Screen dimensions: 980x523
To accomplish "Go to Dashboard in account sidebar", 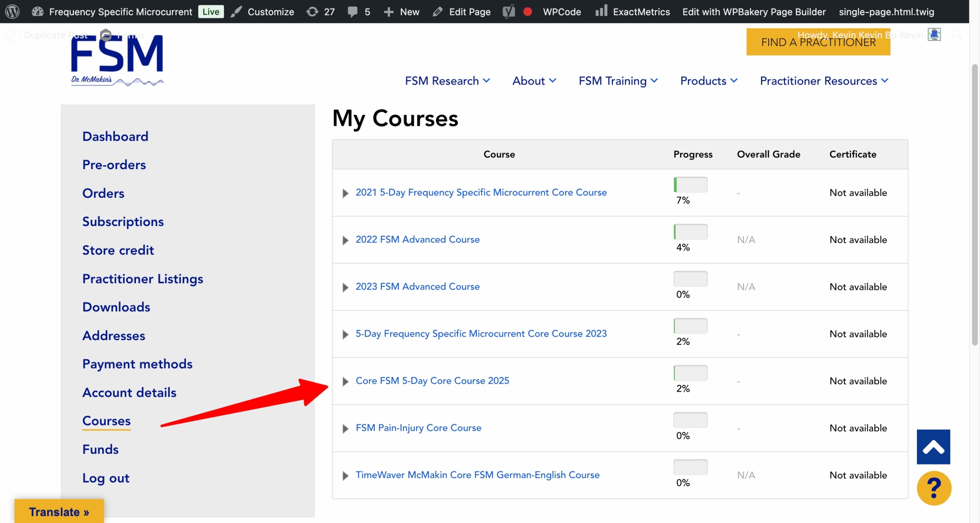I will pos(115,137).
